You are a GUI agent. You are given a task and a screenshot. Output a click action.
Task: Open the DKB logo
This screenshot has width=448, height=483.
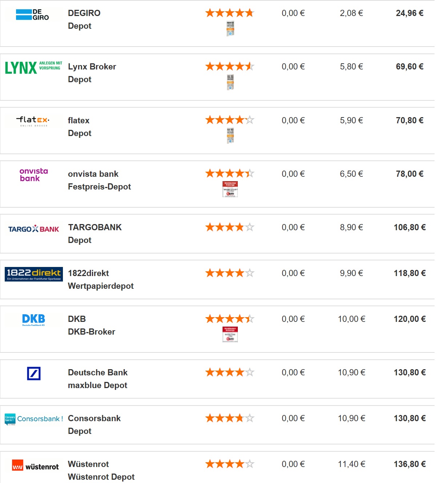coord(33,320)
